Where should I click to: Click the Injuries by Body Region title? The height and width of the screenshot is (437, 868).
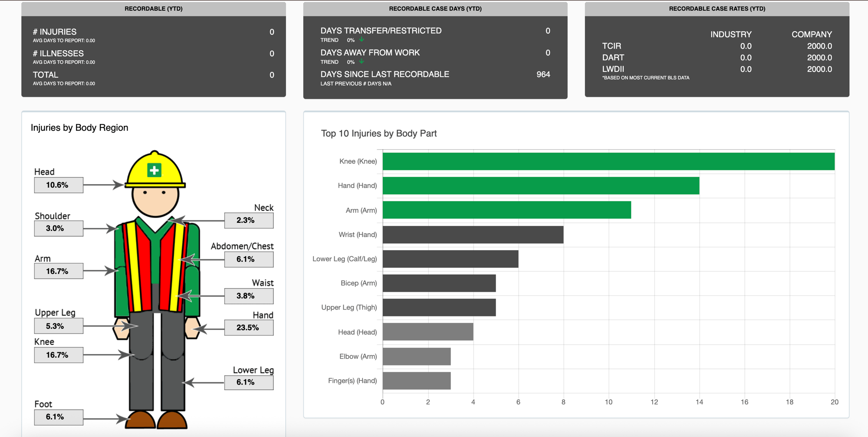click(x=79, y=127)
